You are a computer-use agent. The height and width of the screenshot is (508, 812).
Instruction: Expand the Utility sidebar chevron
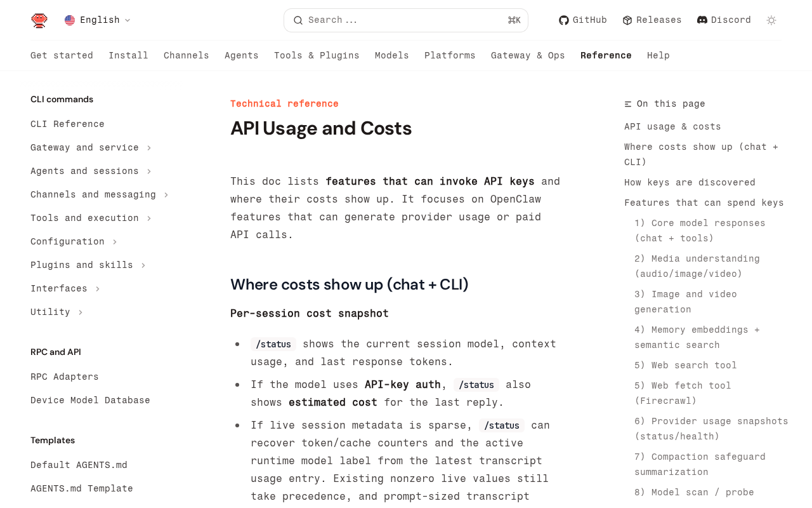point(81,312)
